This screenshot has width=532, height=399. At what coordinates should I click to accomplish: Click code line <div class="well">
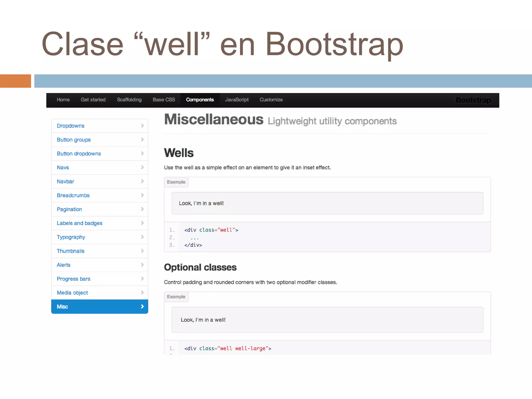point(211,230)
